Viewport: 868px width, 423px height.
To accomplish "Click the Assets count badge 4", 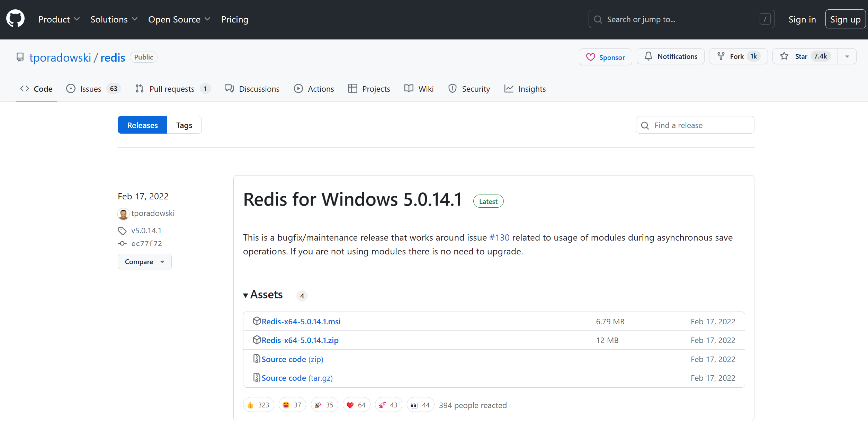I will 302,296.
